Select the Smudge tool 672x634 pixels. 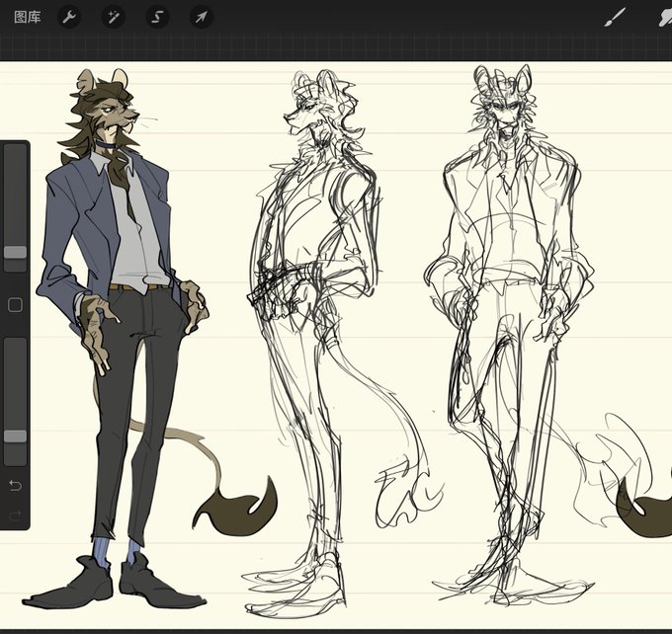(665, 17)
